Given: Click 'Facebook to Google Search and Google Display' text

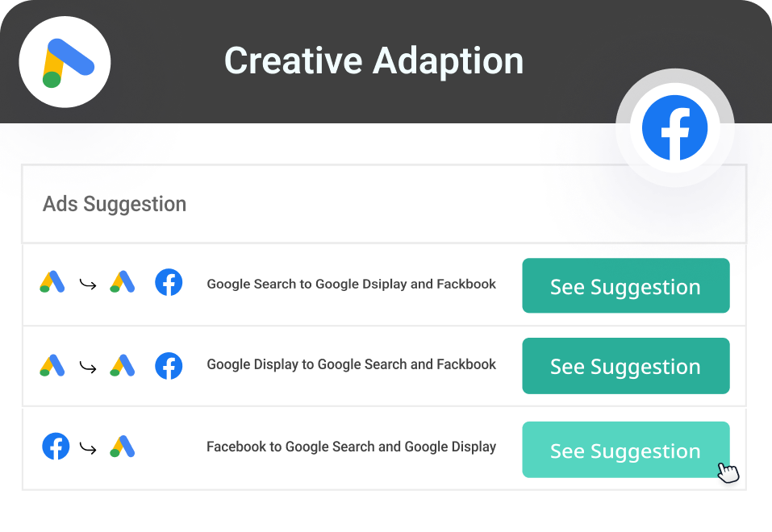Looking at the screenshot, I should [351, 447].
